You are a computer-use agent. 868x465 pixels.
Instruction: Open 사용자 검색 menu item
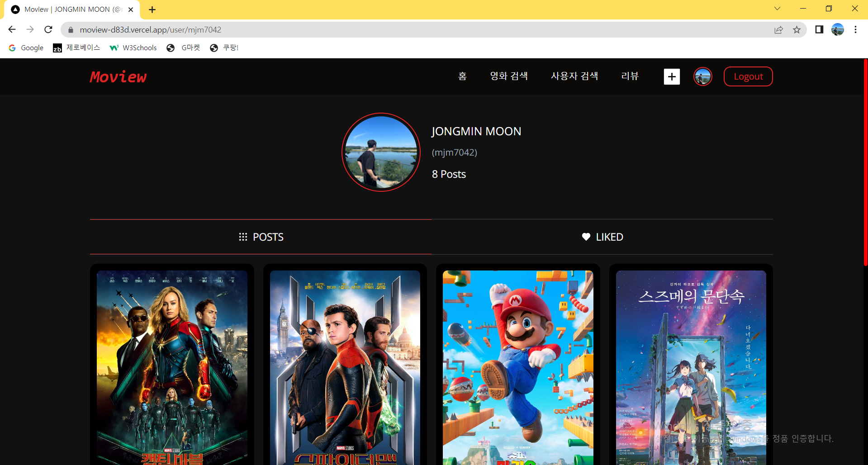tap(574, 76)
